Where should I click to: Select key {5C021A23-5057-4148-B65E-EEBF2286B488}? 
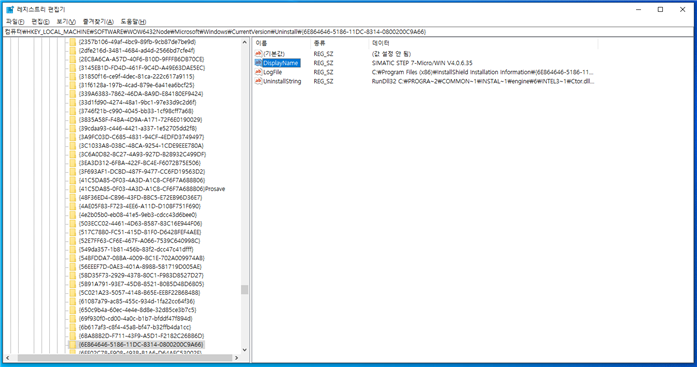point(139,293)
